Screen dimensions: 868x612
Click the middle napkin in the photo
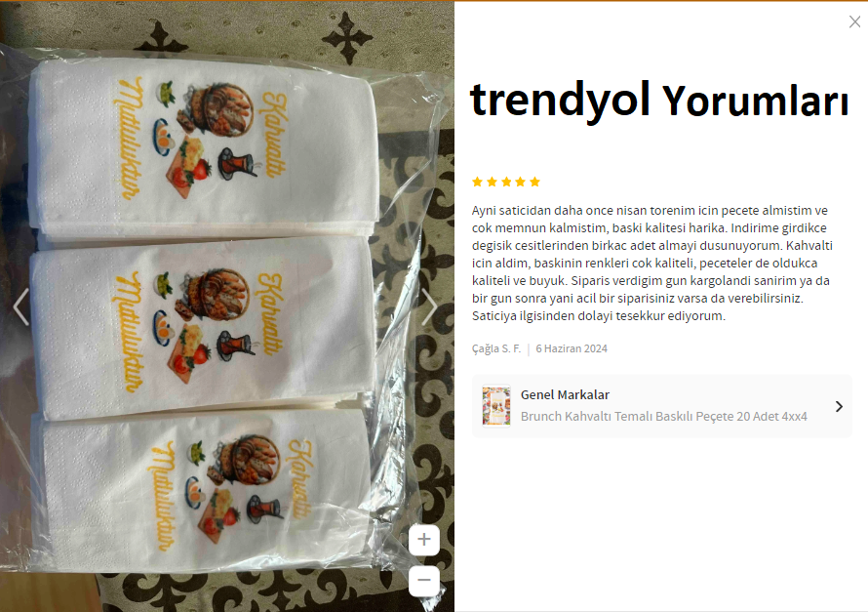[204, 328]
